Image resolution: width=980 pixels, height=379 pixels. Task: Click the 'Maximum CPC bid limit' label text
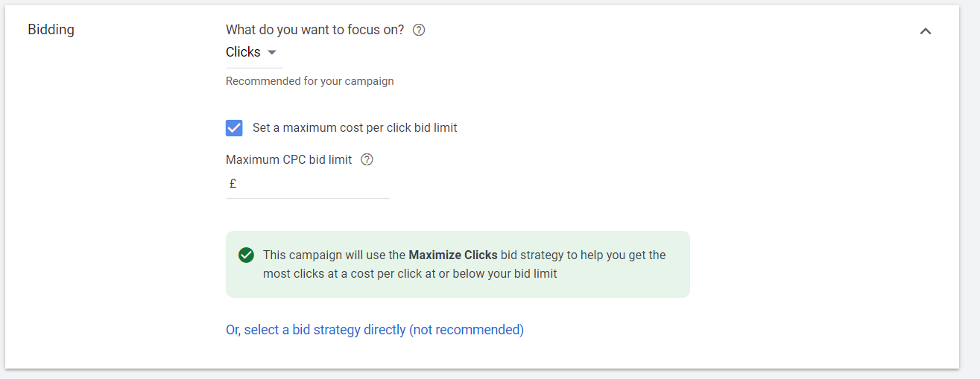click(x=288, y=159)
